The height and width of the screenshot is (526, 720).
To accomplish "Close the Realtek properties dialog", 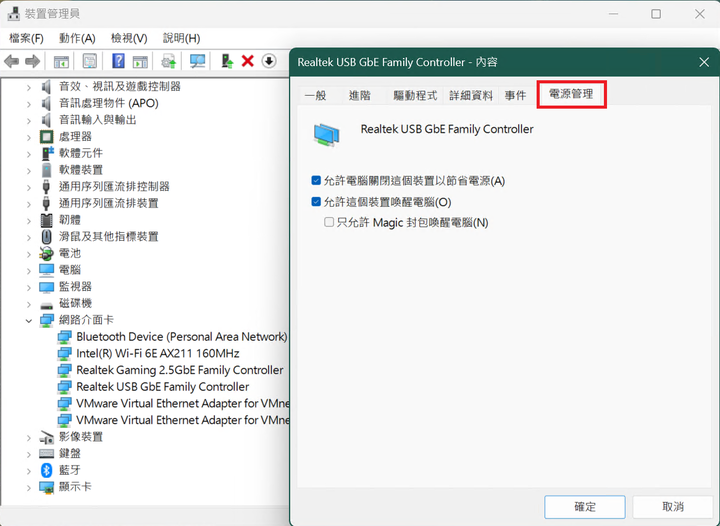I will click(x=703, y=62).
